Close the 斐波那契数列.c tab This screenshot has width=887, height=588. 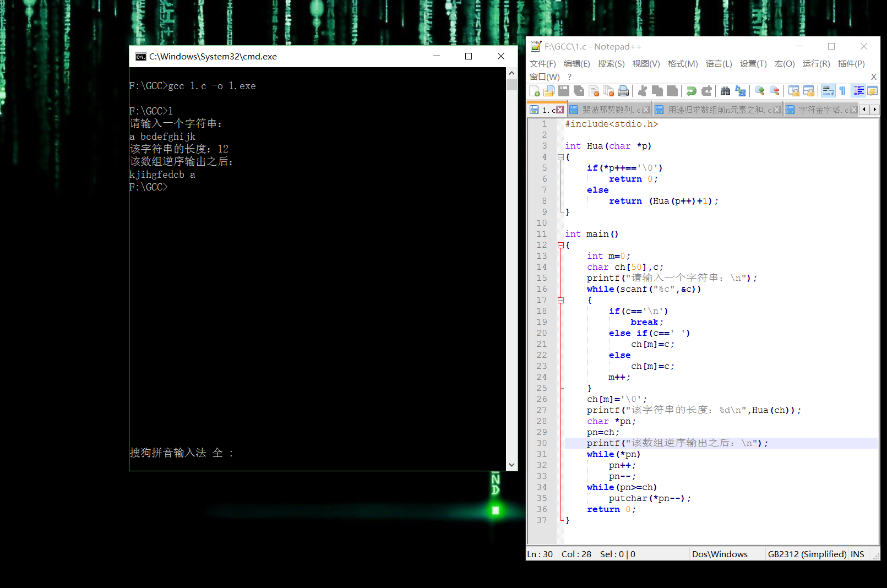tap(646, 110)
